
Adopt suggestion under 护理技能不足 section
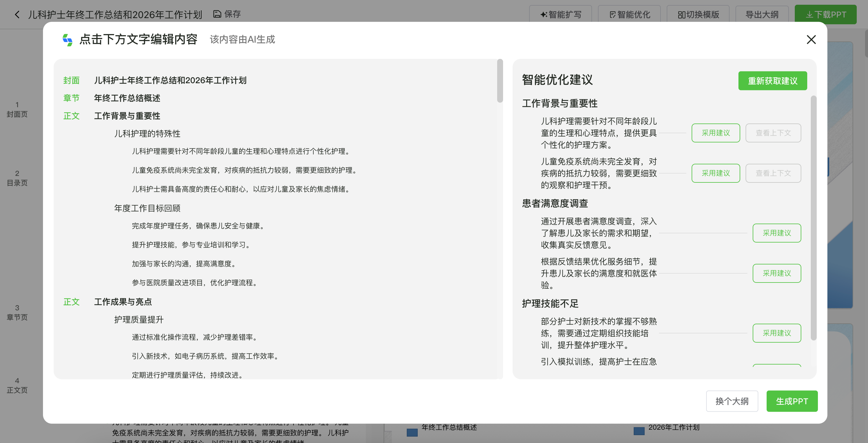pyautogui.click(x=777, y=333)
